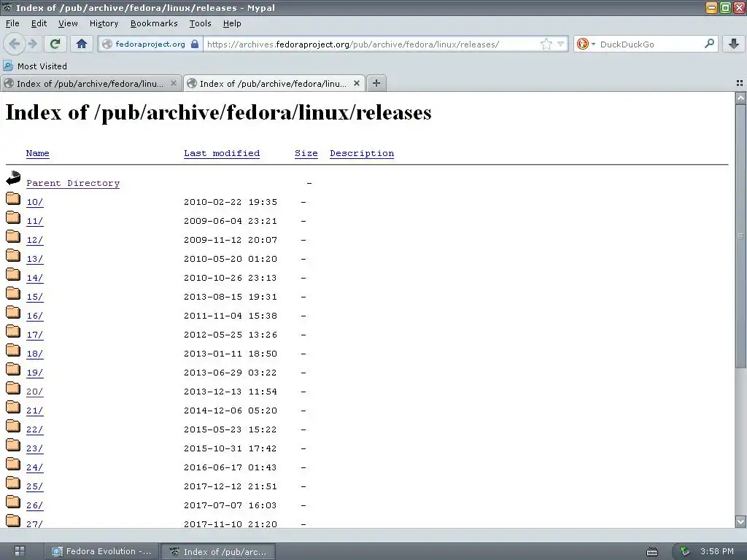This screenshot has height=560, width=747.
Task: Open the 25/ directory link
Action: (35, 486)
